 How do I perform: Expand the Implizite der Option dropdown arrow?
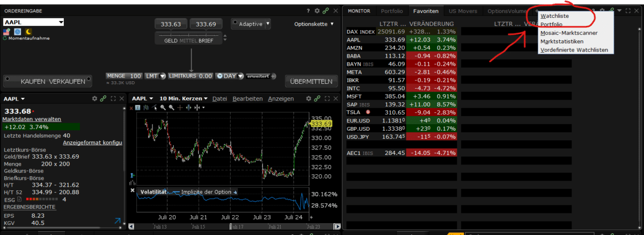point(235,192)
